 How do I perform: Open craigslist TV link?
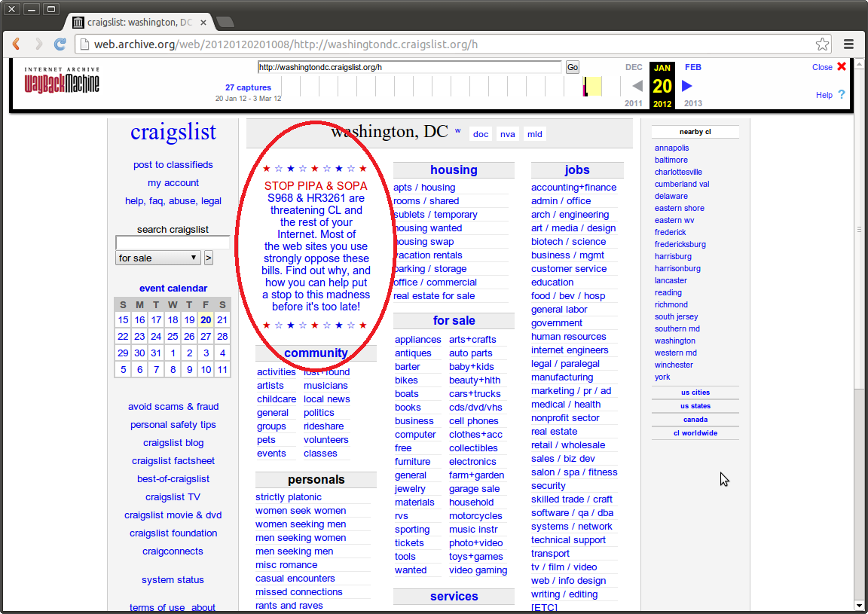click(x=173, y=497)
